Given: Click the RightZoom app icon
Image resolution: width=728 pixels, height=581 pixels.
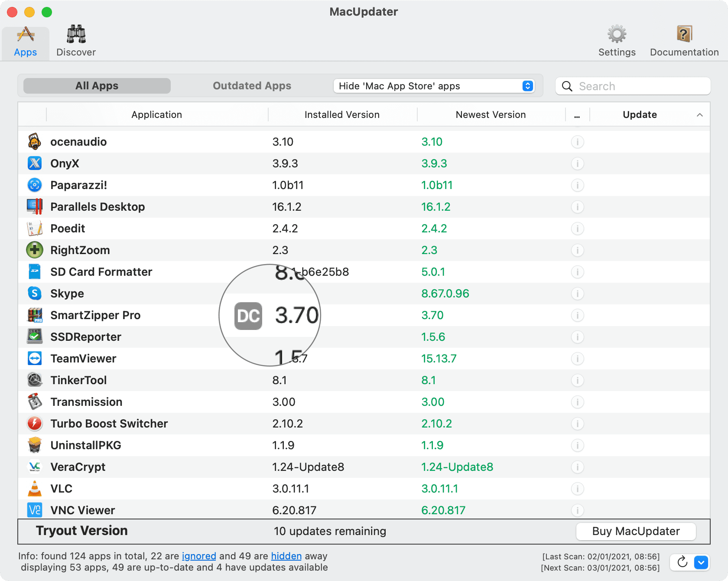Looking at the screenshot, I should coord(35,250).
